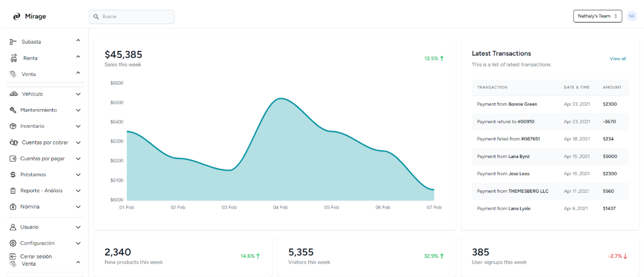Click the Subasta auction icon
The image size is (644, 277).
[x=13, y=42]
